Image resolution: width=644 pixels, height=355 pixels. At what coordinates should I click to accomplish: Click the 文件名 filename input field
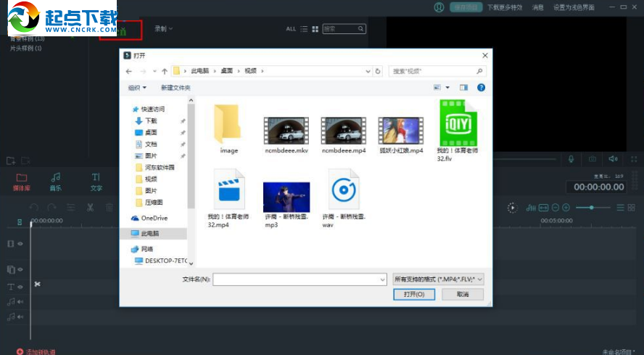(300, 279)
